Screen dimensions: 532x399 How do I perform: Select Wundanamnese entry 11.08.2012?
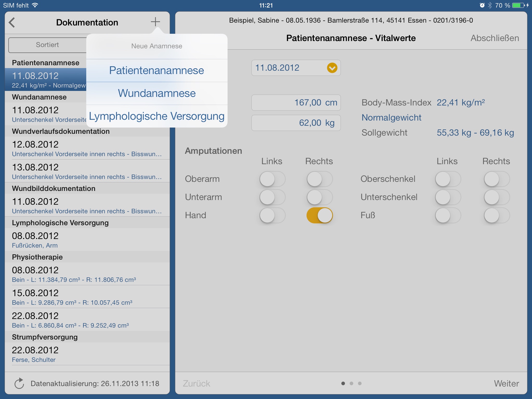click(x=45, y=114)
